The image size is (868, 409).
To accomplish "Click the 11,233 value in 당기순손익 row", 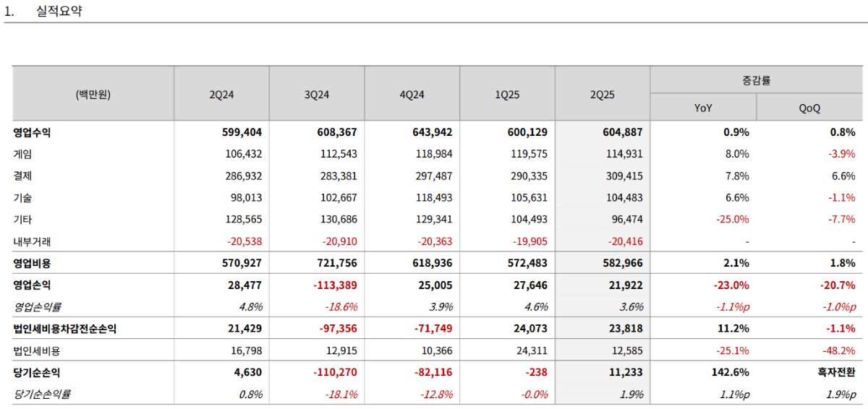I will (x=625, y=372).
